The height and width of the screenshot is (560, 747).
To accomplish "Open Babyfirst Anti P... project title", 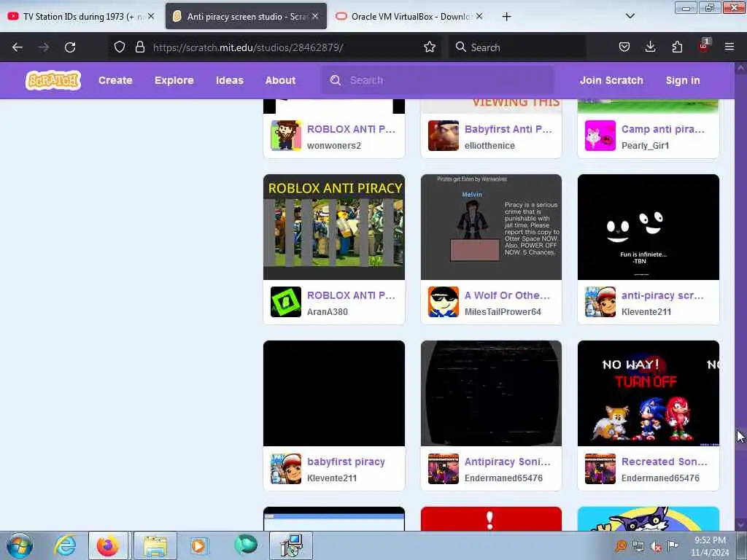I will coord(508,129).
